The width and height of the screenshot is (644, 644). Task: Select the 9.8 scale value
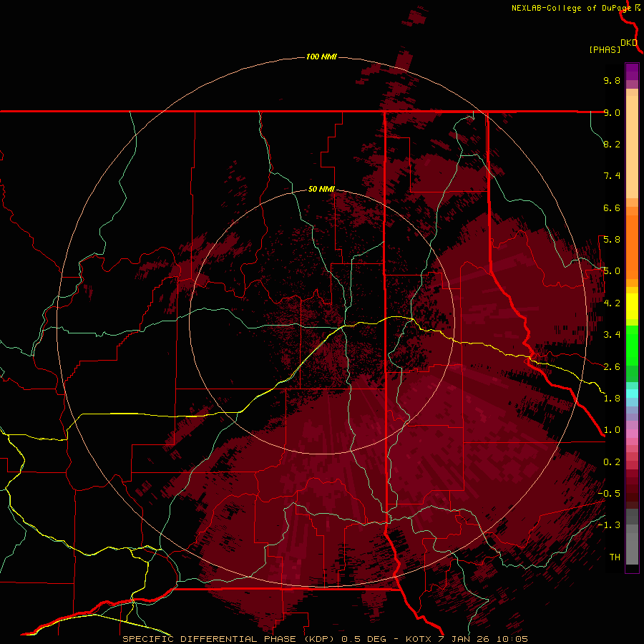[612, 80]
